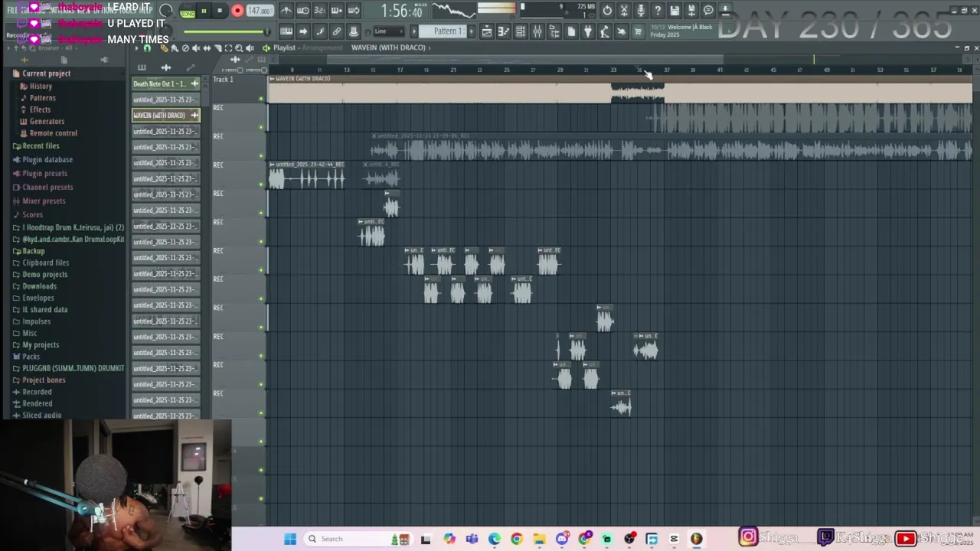This screenshot has height=551, width=980.
Task: Open the playlist view icon
Action: [487, 31]
